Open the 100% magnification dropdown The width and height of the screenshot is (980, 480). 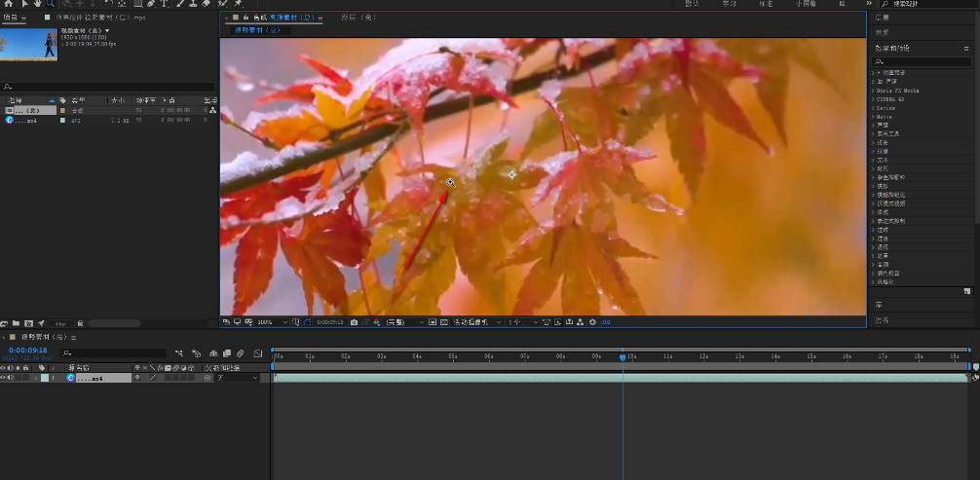coord(270,321)
